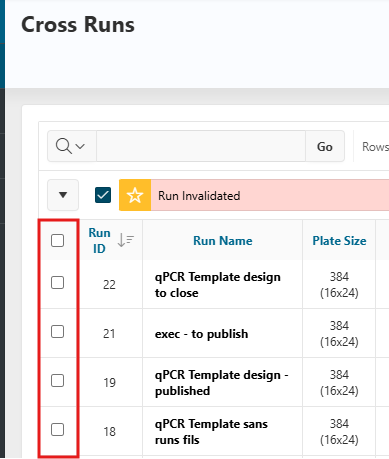Click plate size cell in run 22 row
389x459 pixels.
(x=339, y=285)
